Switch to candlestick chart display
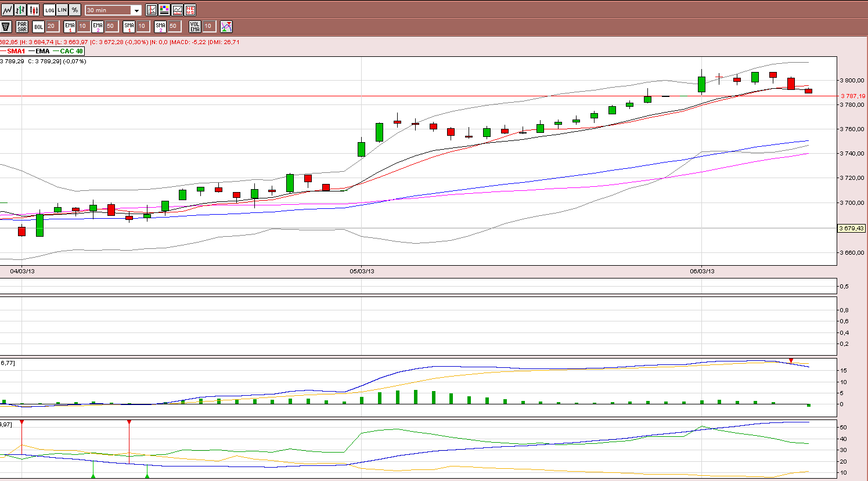This screenshot has height=481, width=868. tap(33, 10)
